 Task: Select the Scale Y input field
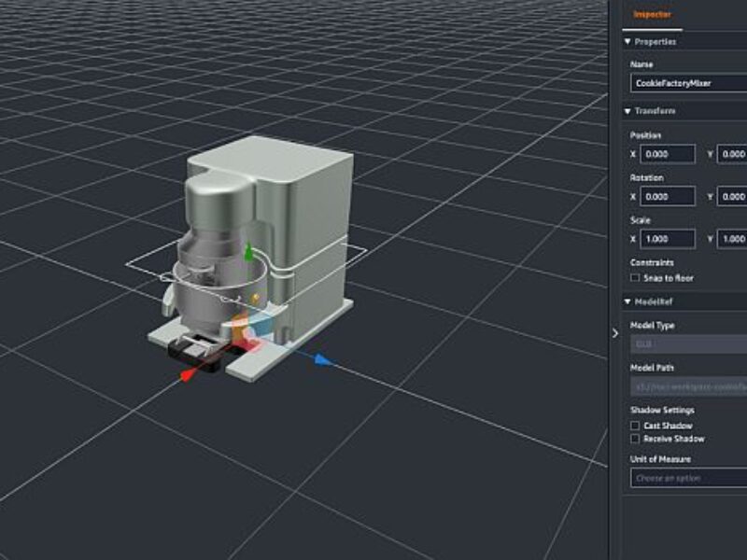click(733, 239)
